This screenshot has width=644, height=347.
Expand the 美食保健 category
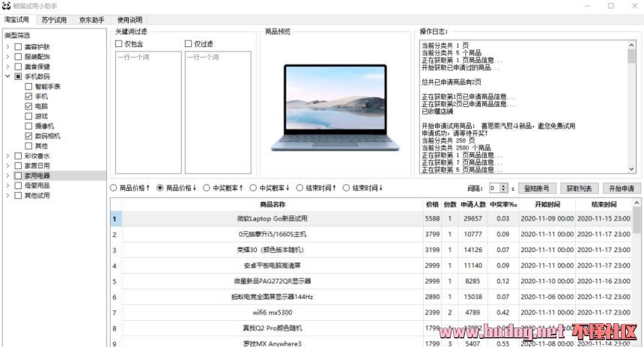[7, 67]
